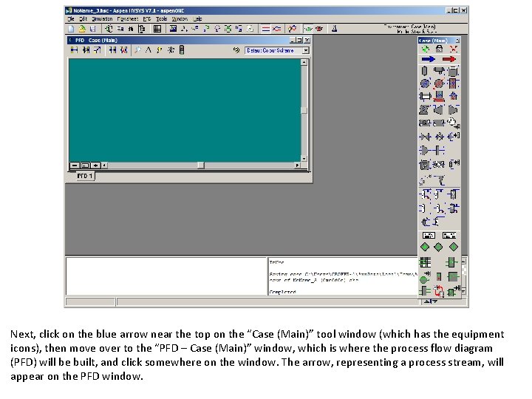
Task: Create a new case with the blank page icon
Action: click(71, 29)
